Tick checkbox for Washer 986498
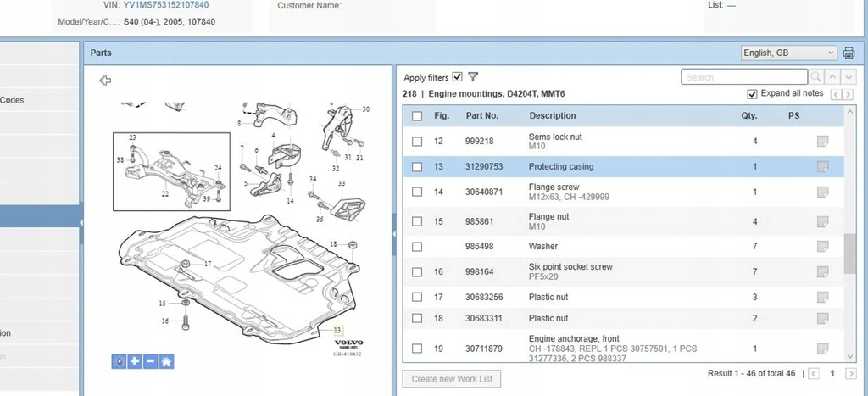This screenshot has height=396, width=868. pos(417,247)
